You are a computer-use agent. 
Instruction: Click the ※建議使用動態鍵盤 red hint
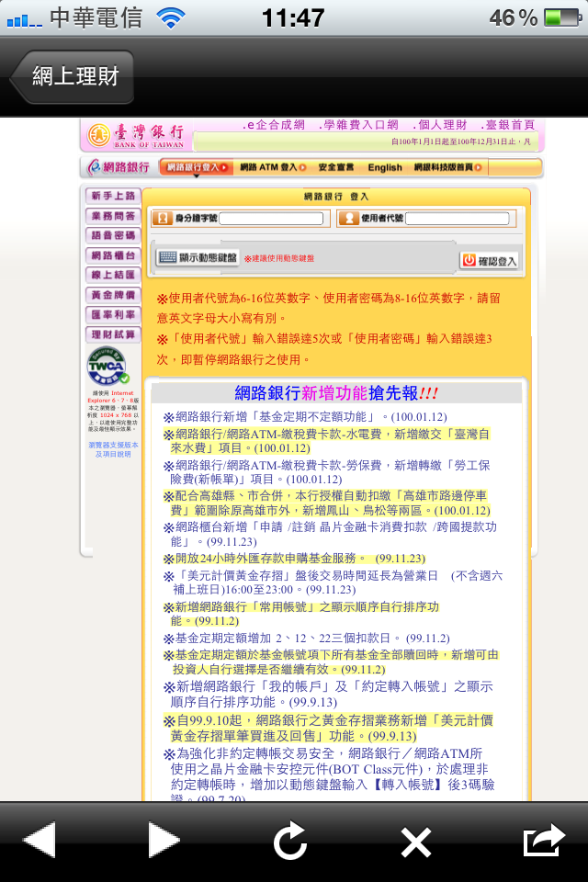[279, 258]
